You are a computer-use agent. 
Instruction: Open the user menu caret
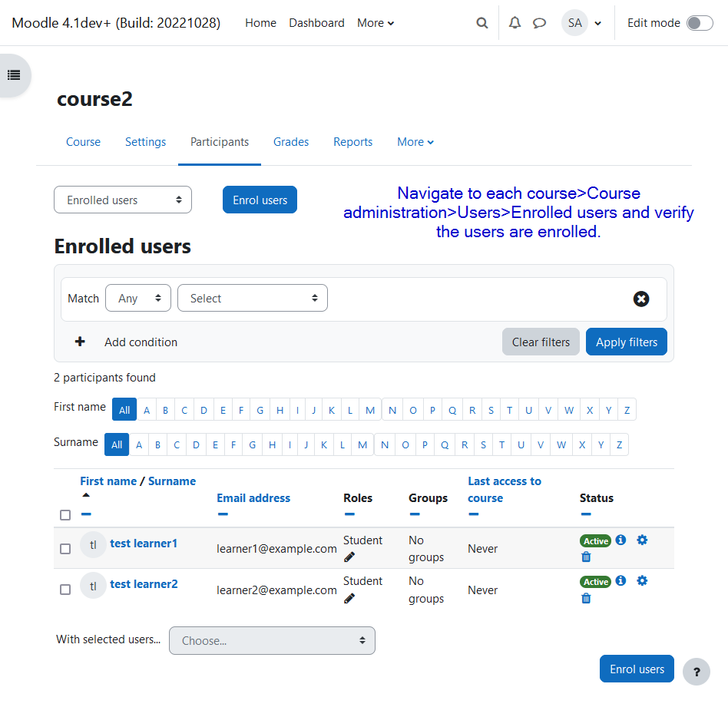point(598,23)
